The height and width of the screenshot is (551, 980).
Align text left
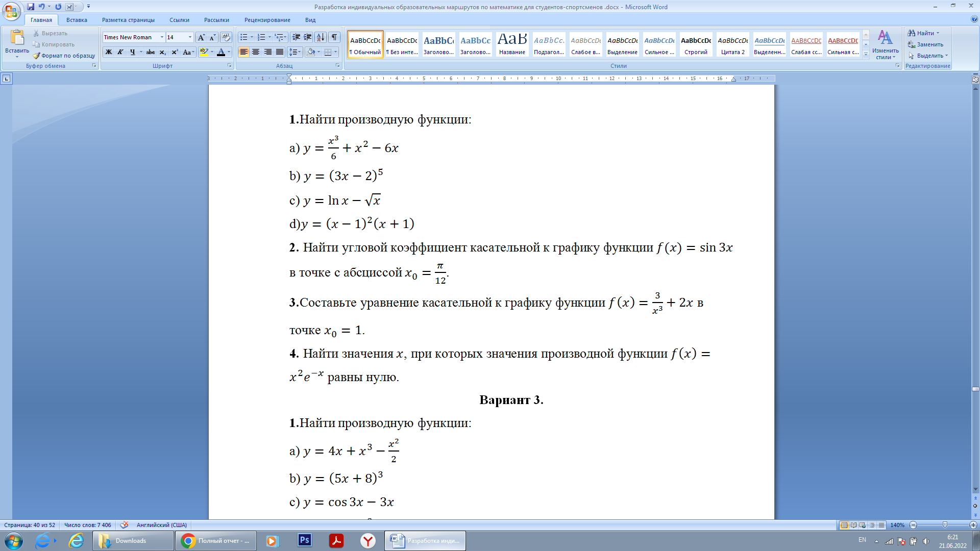[244, 52]
